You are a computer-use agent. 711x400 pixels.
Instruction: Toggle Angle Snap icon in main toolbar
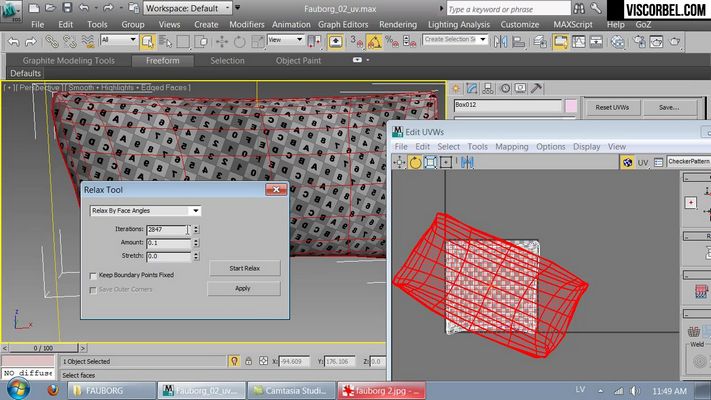point(374,42)
